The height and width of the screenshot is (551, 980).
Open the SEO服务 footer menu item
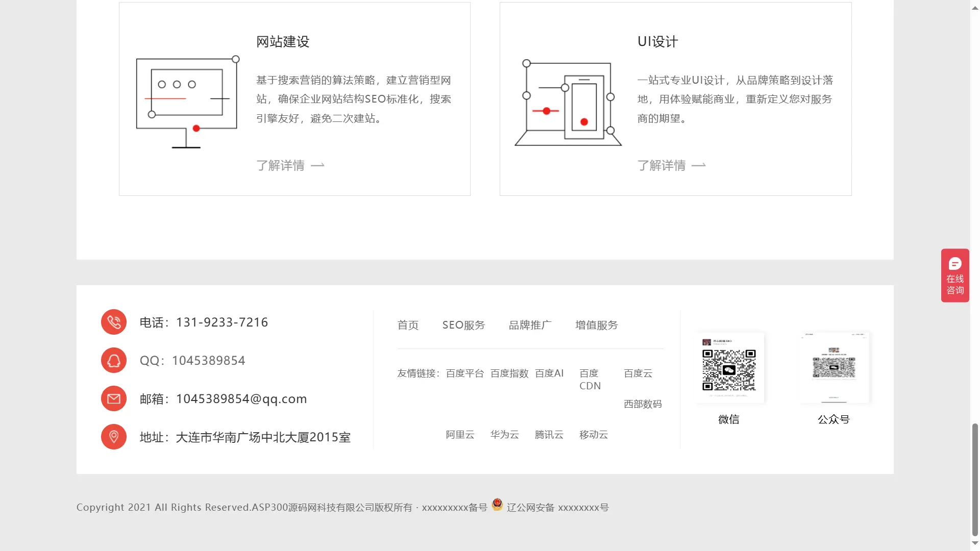coord(463,325)
